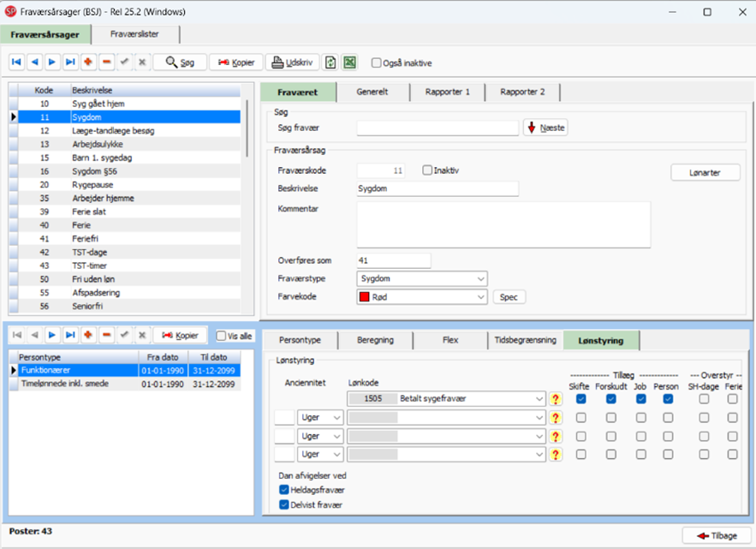Add new absence reason with plus icon

point(88,63)
